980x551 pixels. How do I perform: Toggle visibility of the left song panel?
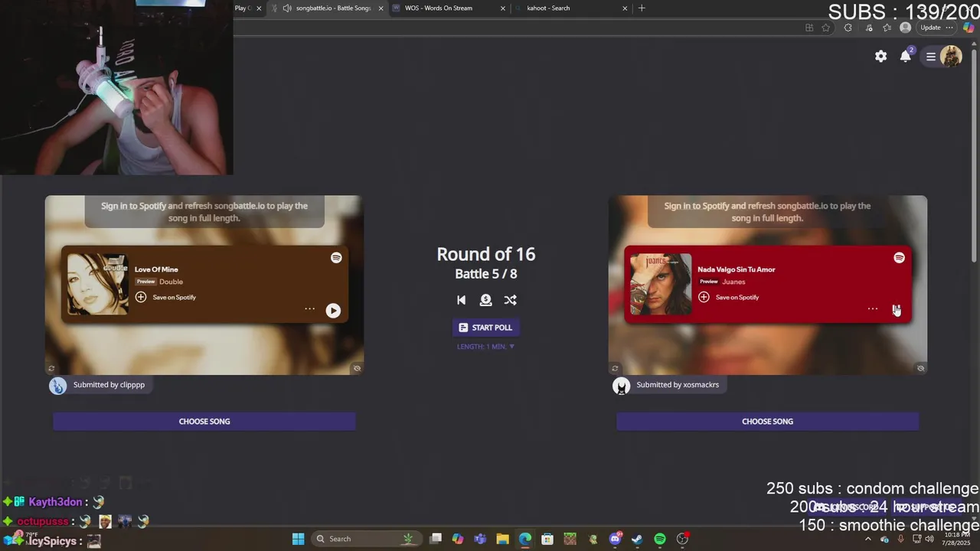(x=357, y=368)
